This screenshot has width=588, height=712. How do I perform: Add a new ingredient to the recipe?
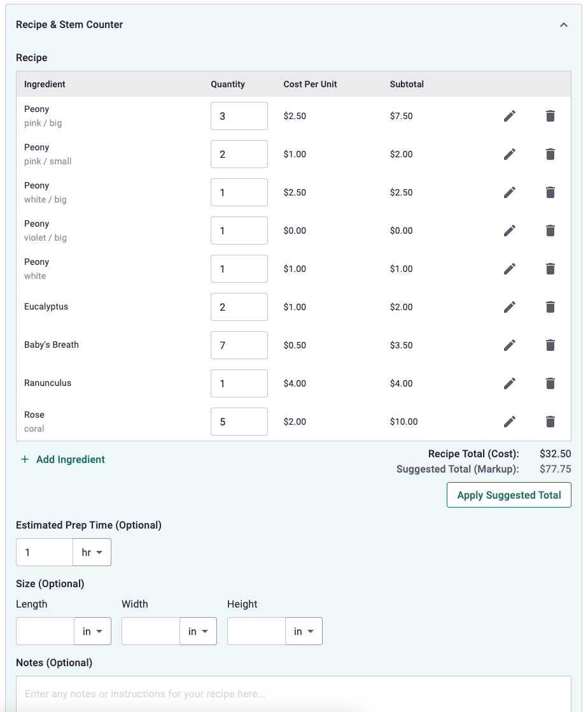point(62,459)
